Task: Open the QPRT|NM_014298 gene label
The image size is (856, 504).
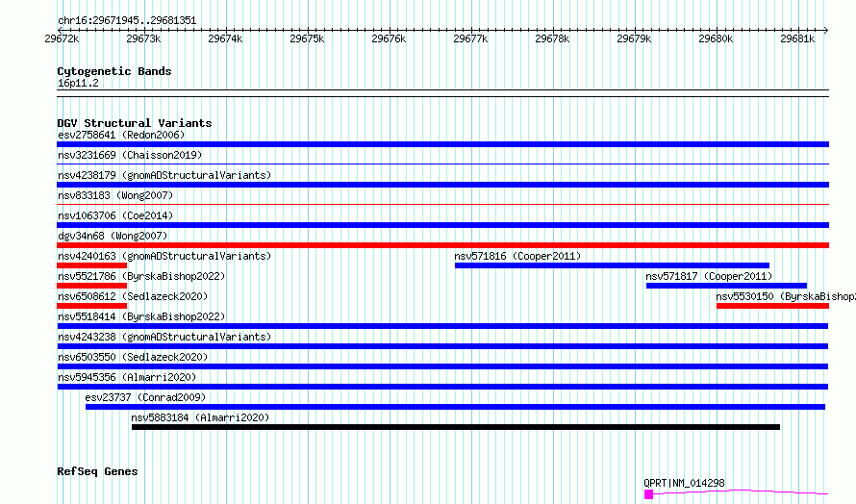Action: pyautogui.click(x=684, y=483)
